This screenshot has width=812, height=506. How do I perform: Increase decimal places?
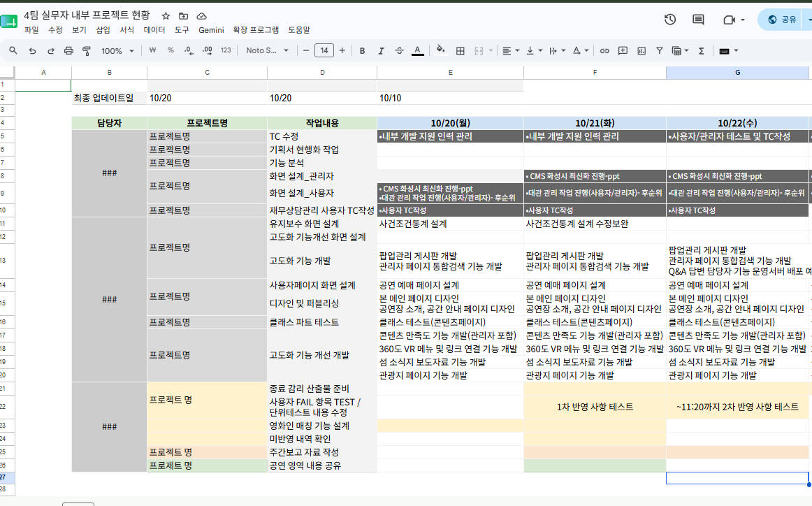207,51
